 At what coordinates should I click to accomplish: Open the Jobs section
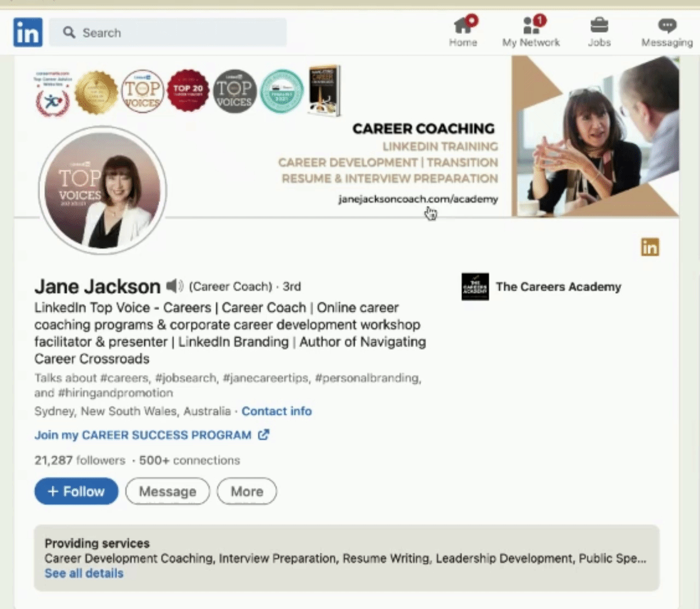pos(599,32)
